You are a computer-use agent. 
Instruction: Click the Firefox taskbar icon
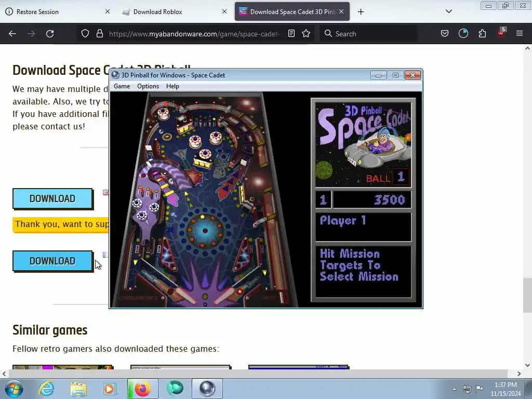pos(142,389)
